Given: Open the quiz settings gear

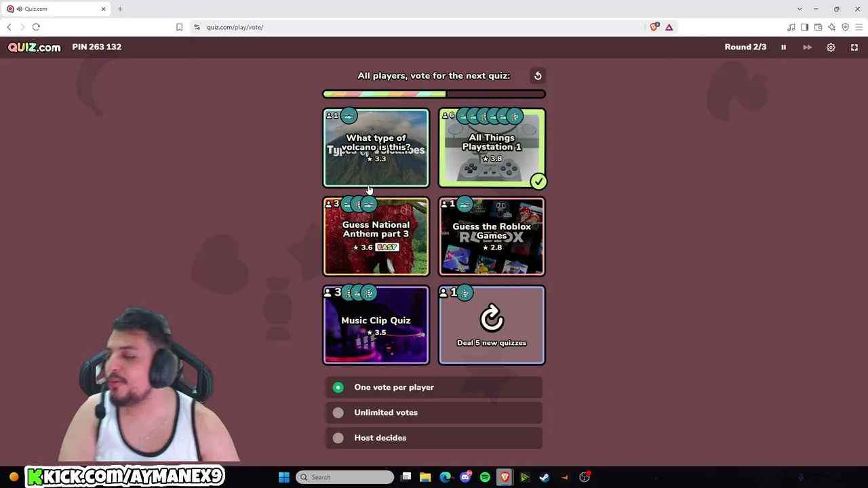Looking at the screenshot, I should coord(831,47).
